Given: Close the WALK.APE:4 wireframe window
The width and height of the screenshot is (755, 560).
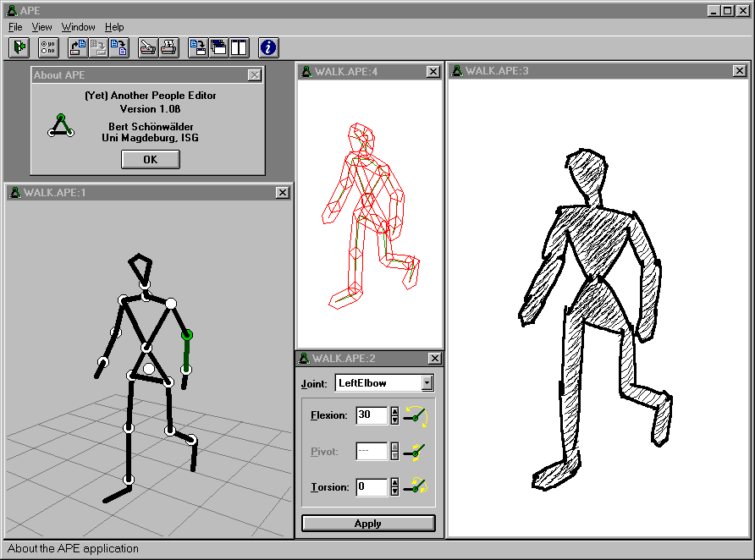Looking at the screenshot, I should (x=433, y=72).
